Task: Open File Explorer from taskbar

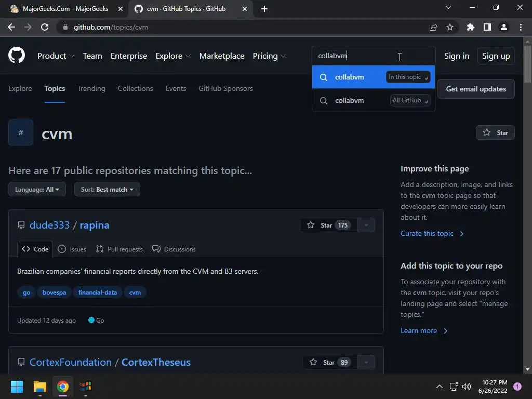Action: tap(39, 387)
